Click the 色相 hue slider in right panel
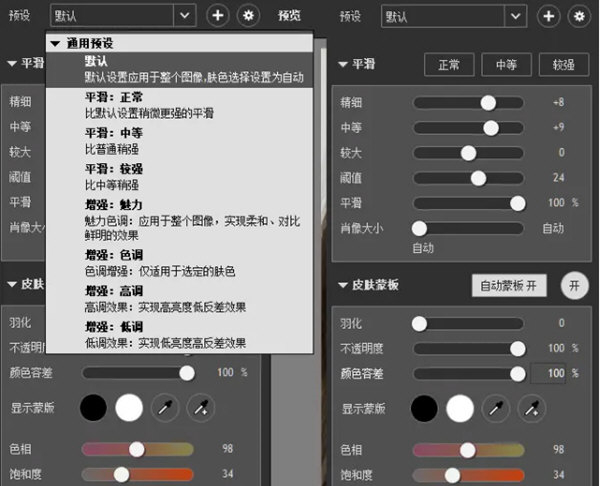The width and height of the screenshot is (600, 486). coord(468,450)
